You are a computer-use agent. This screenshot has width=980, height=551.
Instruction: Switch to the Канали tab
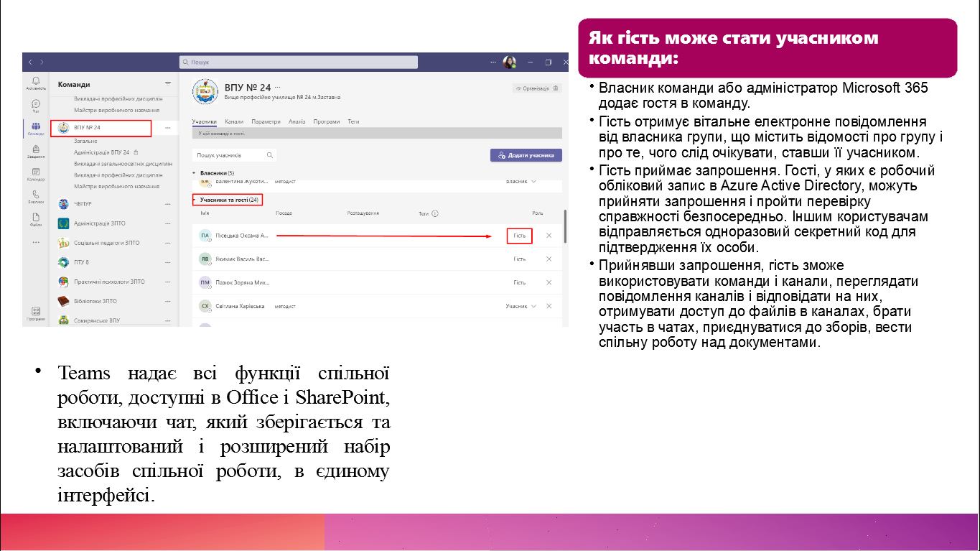tap(234, 121)
